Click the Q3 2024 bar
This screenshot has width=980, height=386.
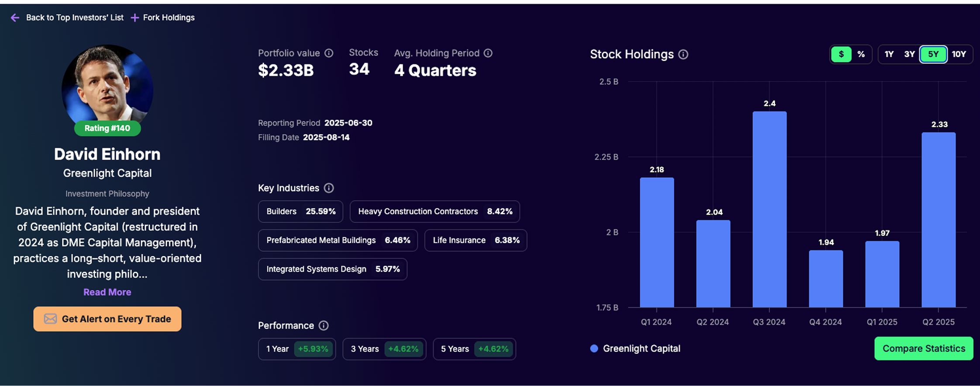[770, 209]
